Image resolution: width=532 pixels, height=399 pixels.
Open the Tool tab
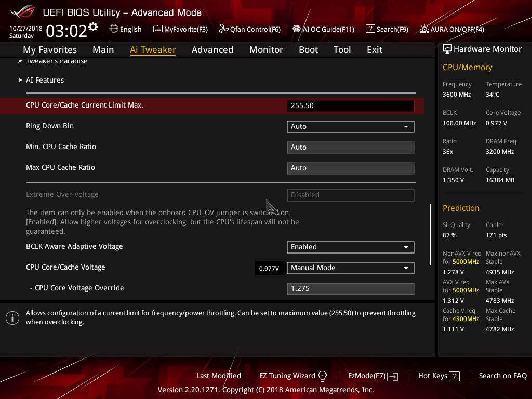pos(342,50)
